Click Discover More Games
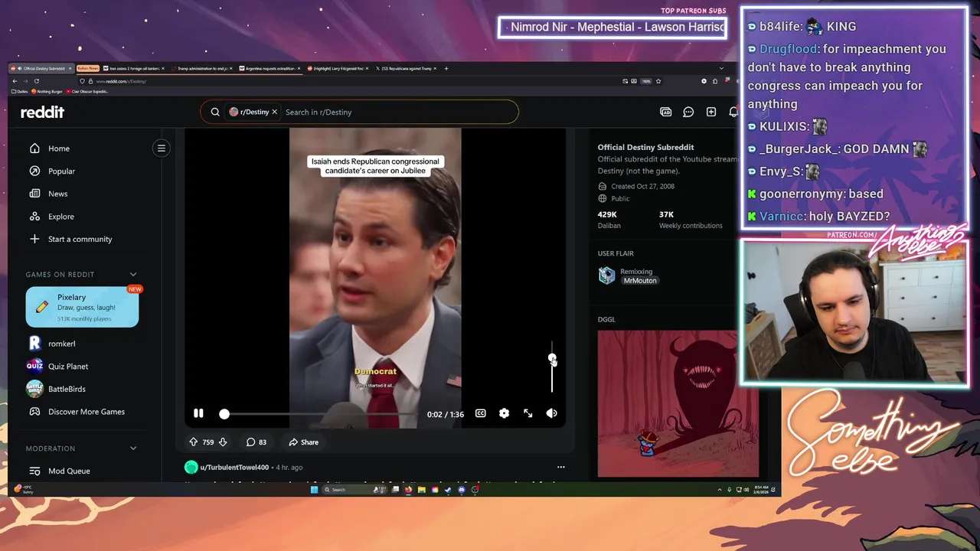This screenshot has height=551, width=980. click(86, 412)
